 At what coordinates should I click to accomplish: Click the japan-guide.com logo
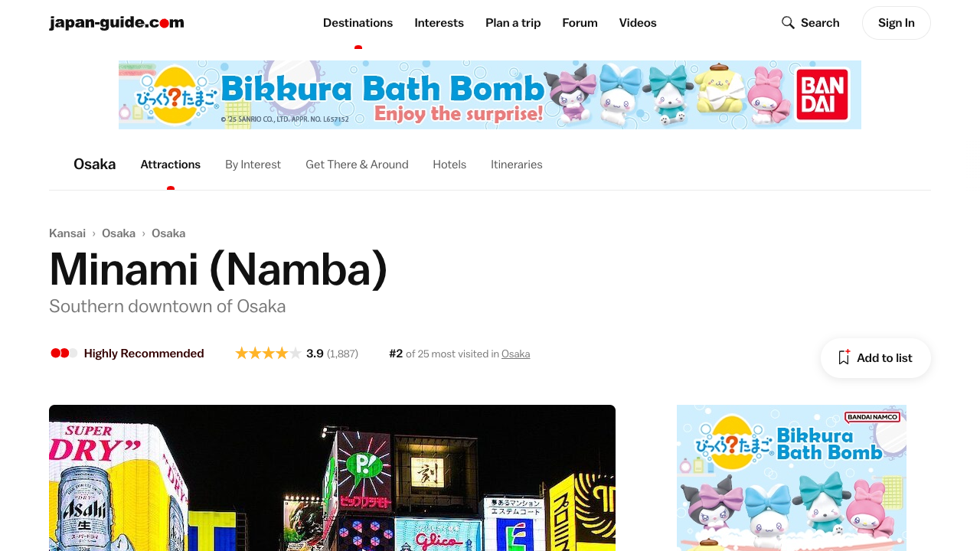point(116,23)
